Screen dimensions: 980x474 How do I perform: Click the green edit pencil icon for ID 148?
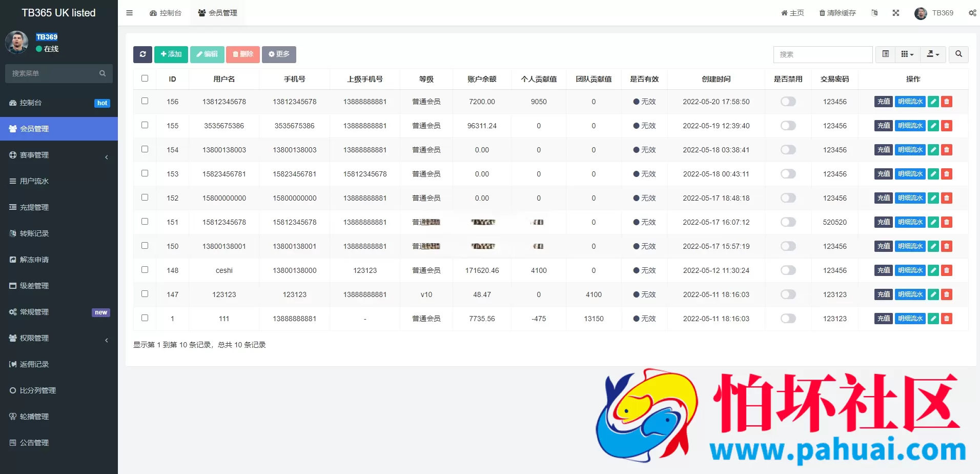point(933,270)
